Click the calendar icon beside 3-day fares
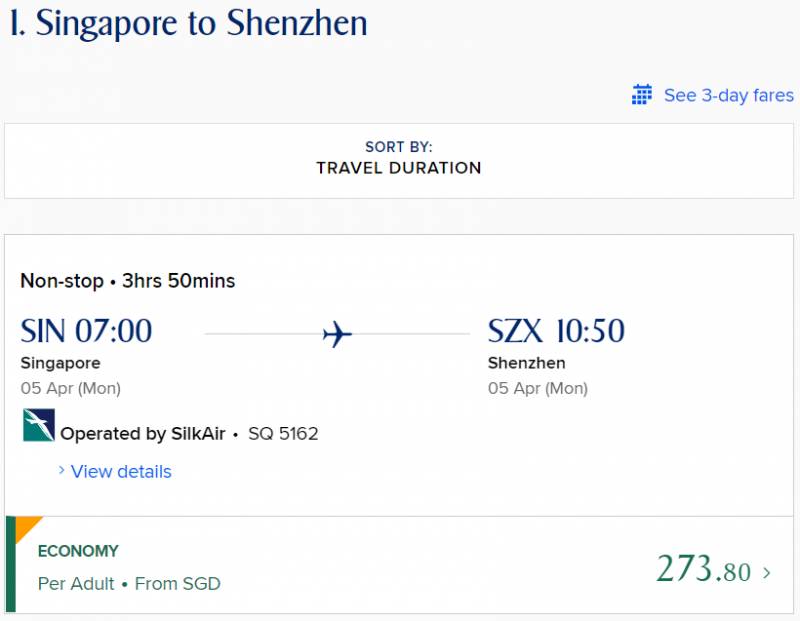Viewport: 800px width, 621px height. tap(642, 95)
